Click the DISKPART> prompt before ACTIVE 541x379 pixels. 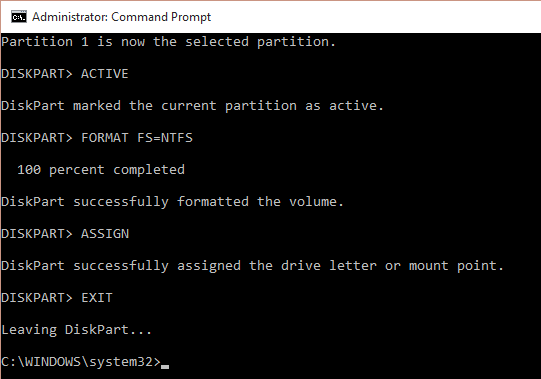point(37,74)
